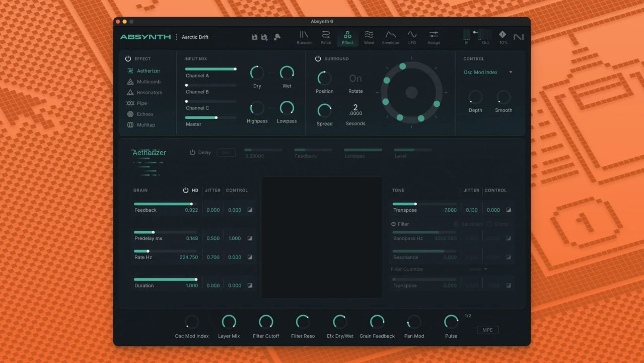Click the Highpass knob
The width and height of the screenshot is (644, 363).
pyautogui.click(x=257, y=108)
